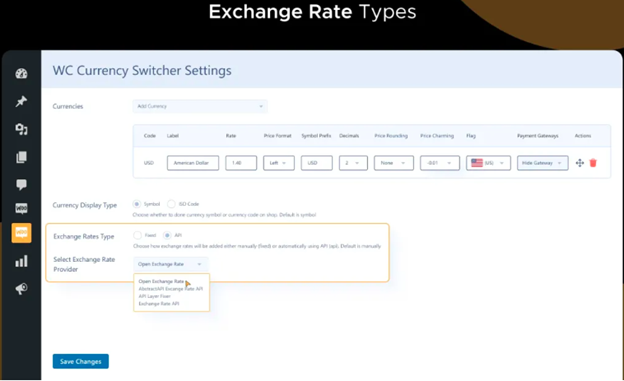
Task: Click the move handle for USD row
Action: click(x=579, y=163)
